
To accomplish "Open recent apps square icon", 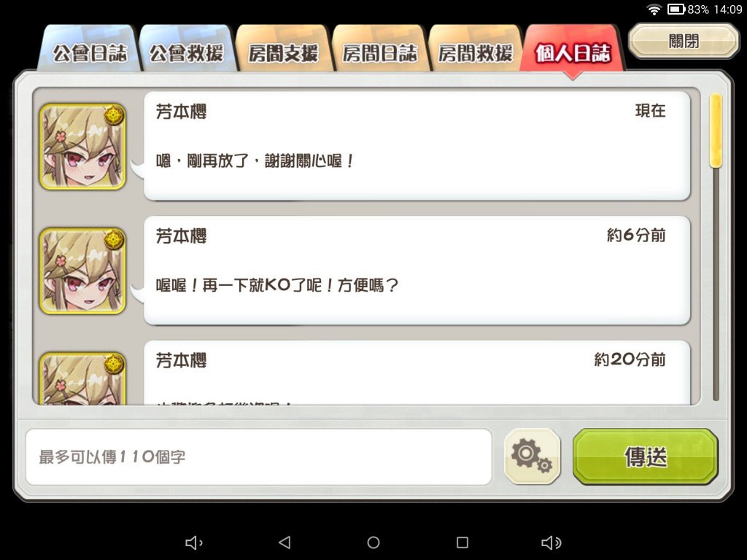I will pos(462,542).
